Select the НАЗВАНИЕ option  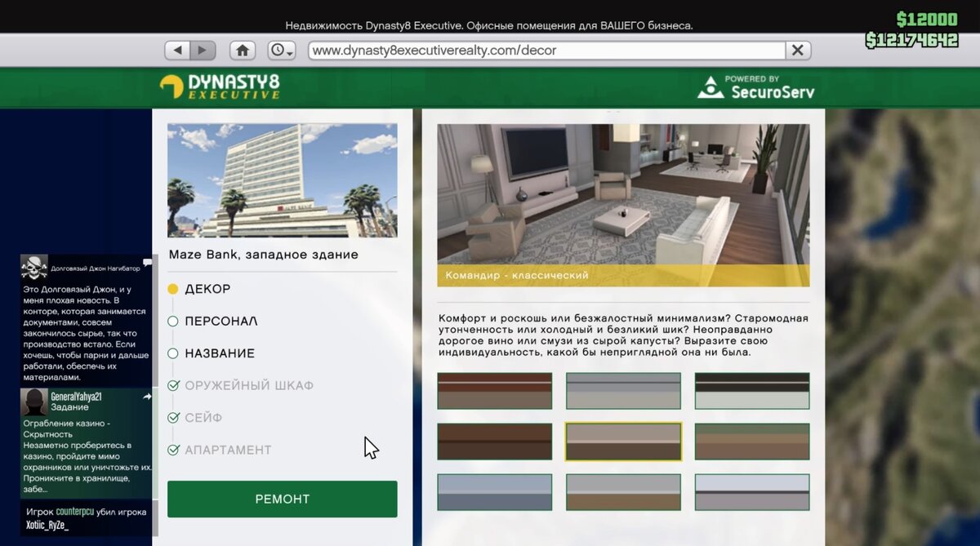point(211,353)
